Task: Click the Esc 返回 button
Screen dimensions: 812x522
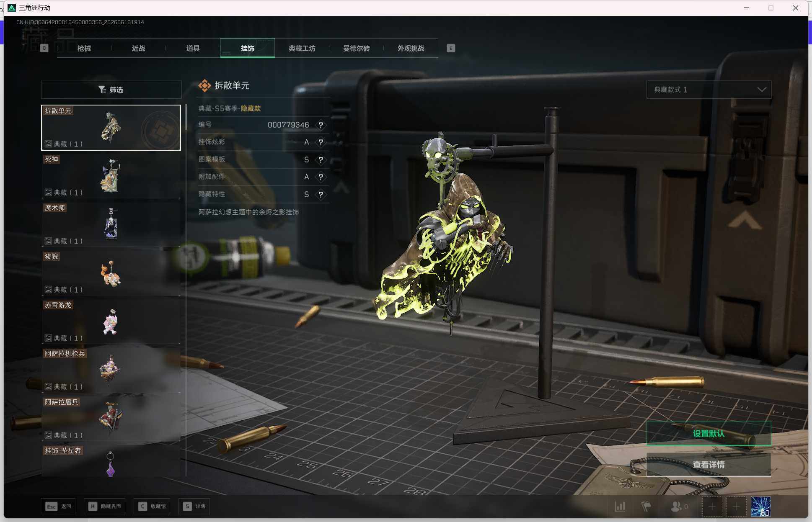Action: click(x=58, y=506)
